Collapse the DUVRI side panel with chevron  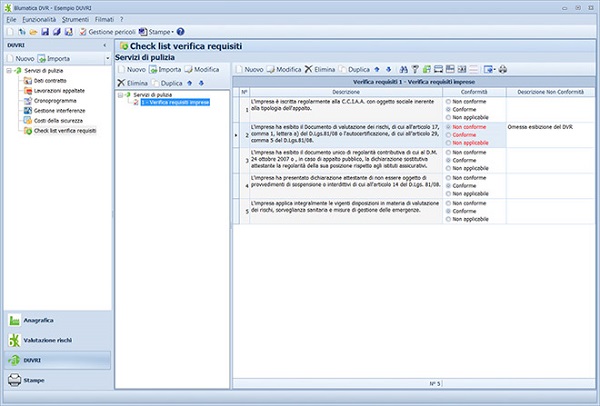point(104,45)
